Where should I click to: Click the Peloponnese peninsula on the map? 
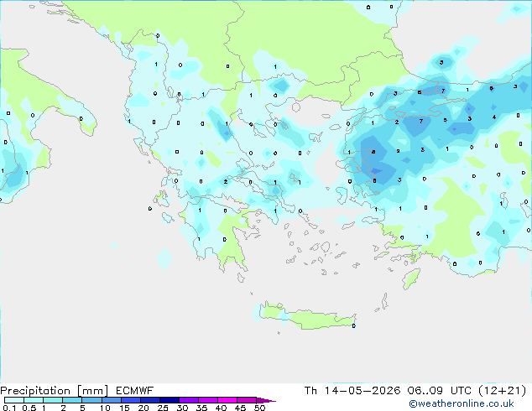pyautogui.click(x=221, y=234)
